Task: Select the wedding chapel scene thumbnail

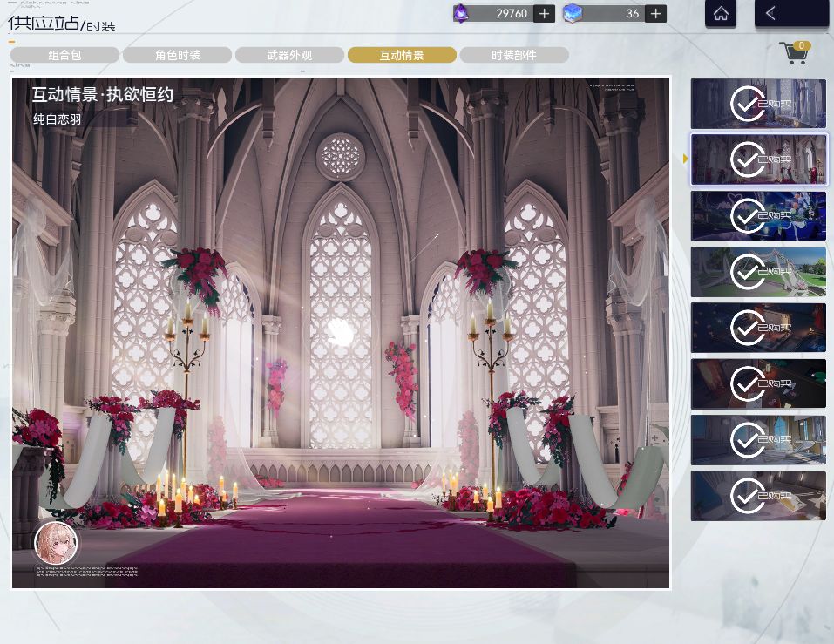Action: point(758,159)
